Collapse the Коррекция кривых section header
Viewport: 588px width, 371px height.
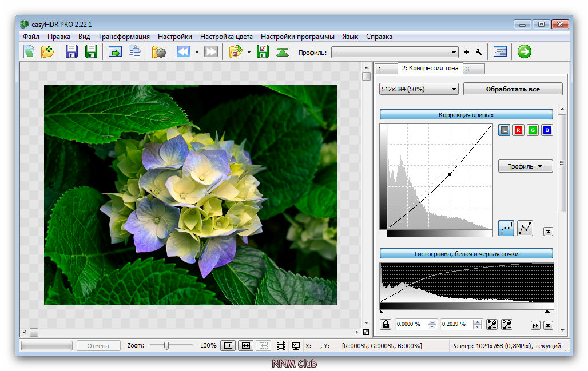(466, 115)
